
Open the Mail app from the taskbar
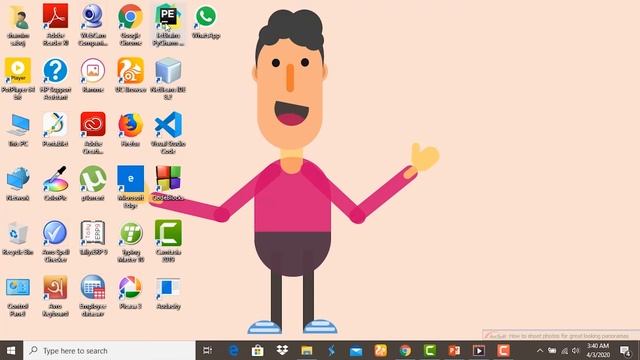point(356,351)
